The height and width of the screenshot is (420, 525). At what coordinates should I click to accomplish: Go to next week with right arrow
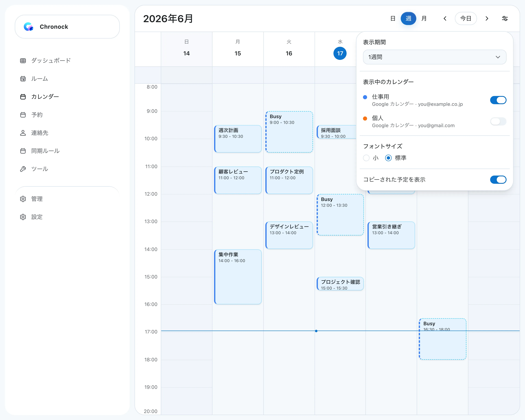487,18
